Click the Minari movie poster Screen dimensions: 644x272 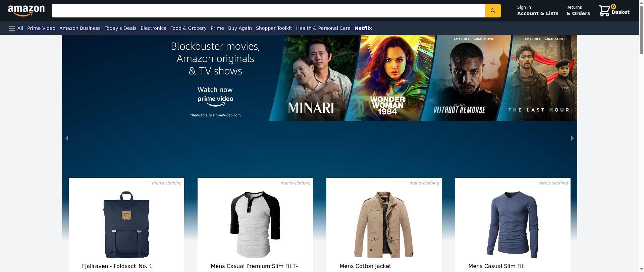point(314,78)
